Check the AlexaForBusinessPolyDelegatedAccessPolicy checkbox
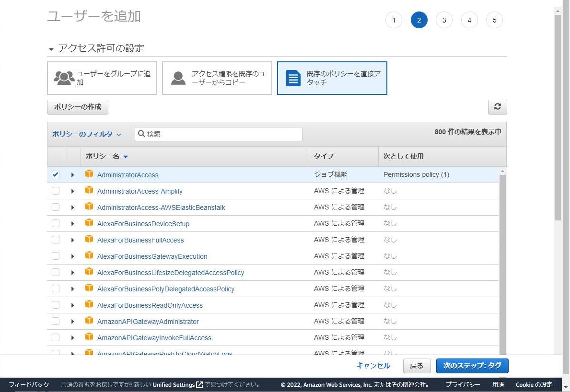Viewport: 570px width, 392px height. pyautogui.click(x=56, y=289)
